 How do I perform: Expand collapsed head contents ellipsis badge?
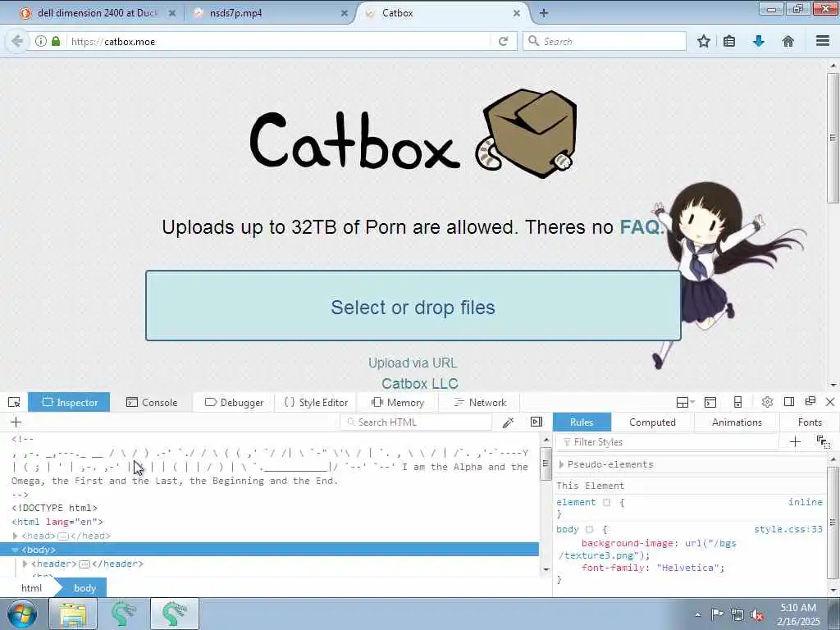62,536
